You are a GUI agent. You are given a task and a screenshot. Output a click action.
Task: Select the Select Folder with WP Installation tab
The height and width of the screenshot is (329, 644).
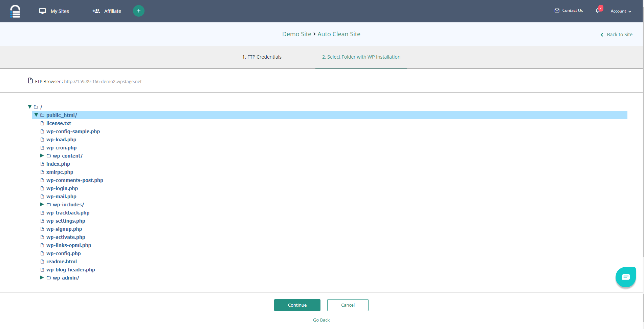[x=361, y=57]
